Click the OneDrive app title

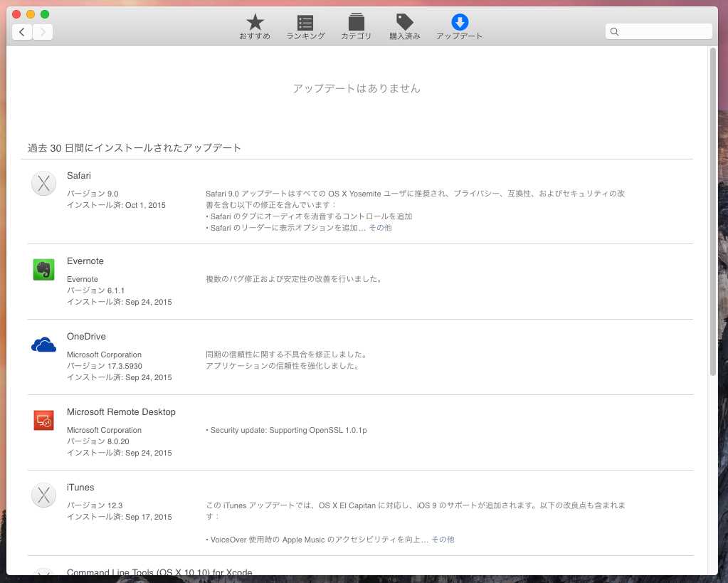pos(86,336)
